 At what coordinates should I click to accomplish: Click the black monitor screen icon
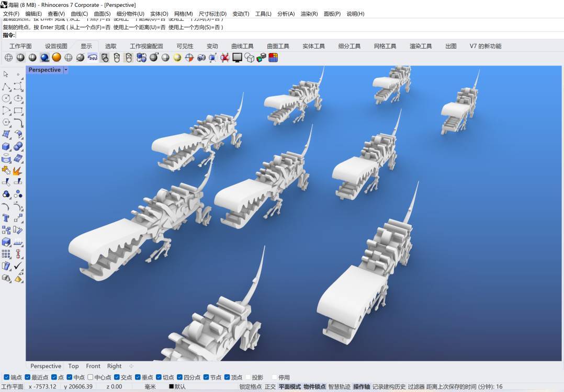tap(237, 57)
